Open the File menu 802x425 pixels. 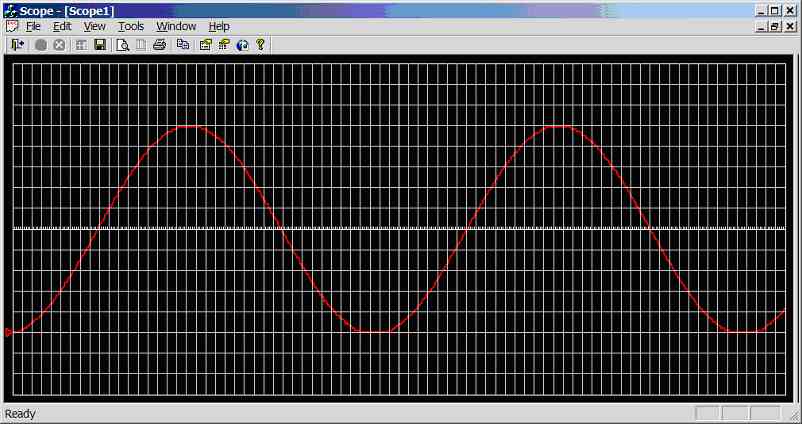pos(33,26)
